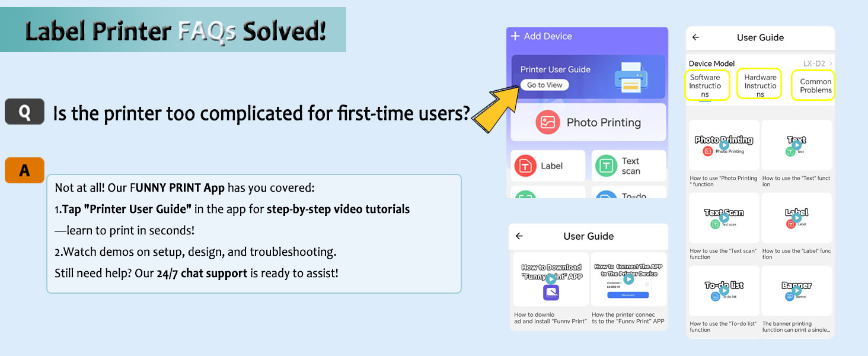Open the Text scan tile
Image resolution: width=868 pixels, height=356 pixels.
629,166
